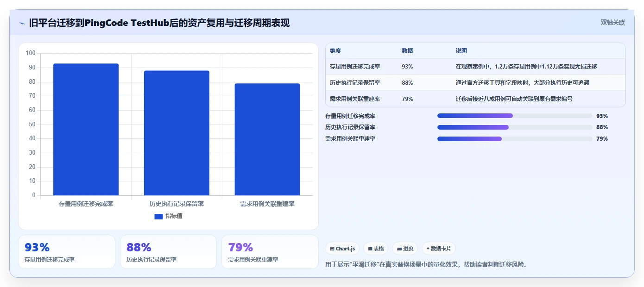Click progress label 需求用例关联重建率 left of the bar
Screen dimensions: 644x287
(350, 139)
